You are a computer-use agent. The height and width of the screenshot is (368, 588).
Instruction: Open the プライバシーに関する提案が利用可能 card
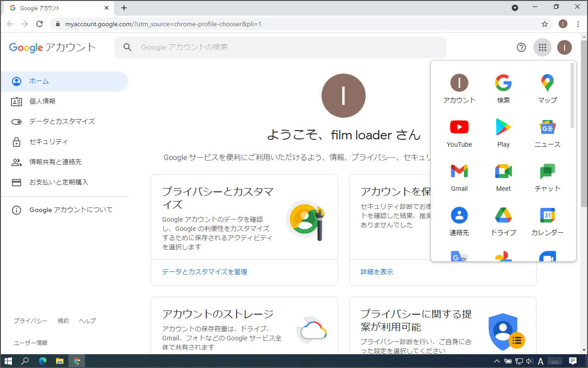(443, 326)
